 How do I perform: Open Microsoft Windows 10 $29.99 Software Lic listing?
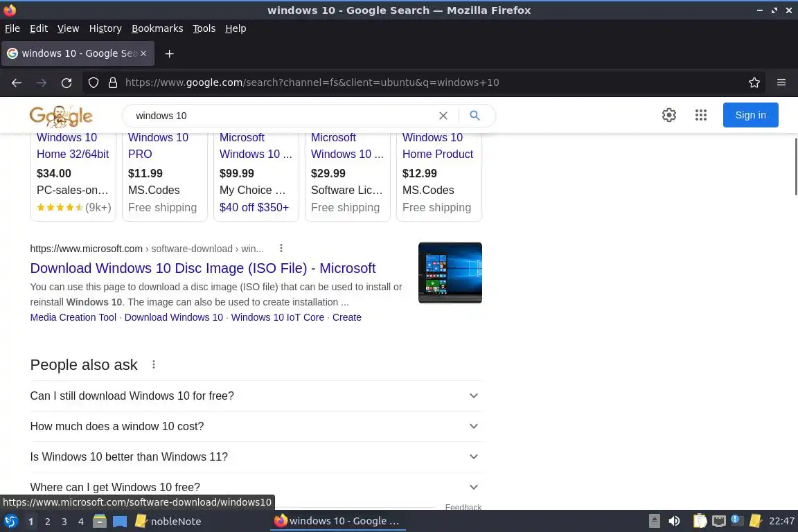(x=347, y=145)
